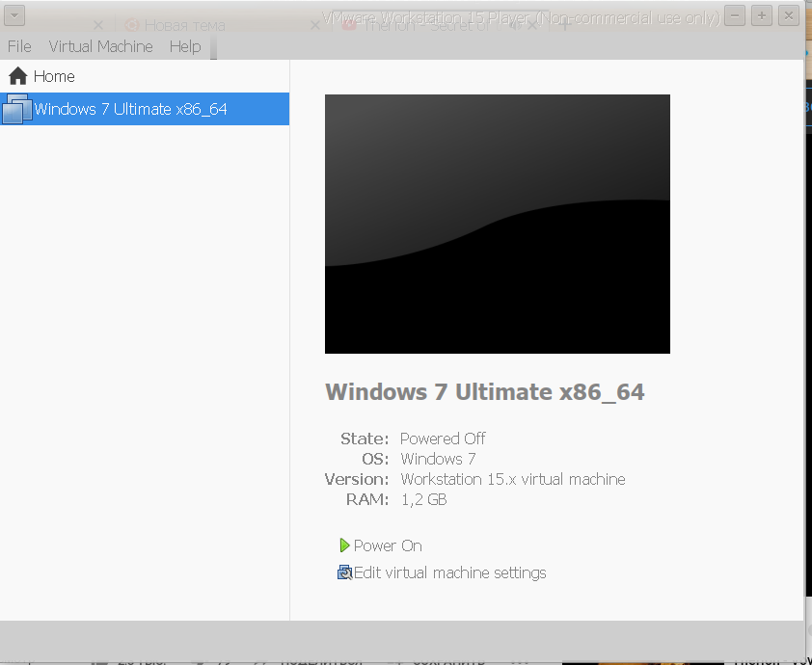Select the Home label in the library
The height and width of the screenshot is (665, 812).
pyautogui.click(x=54, y=76)
